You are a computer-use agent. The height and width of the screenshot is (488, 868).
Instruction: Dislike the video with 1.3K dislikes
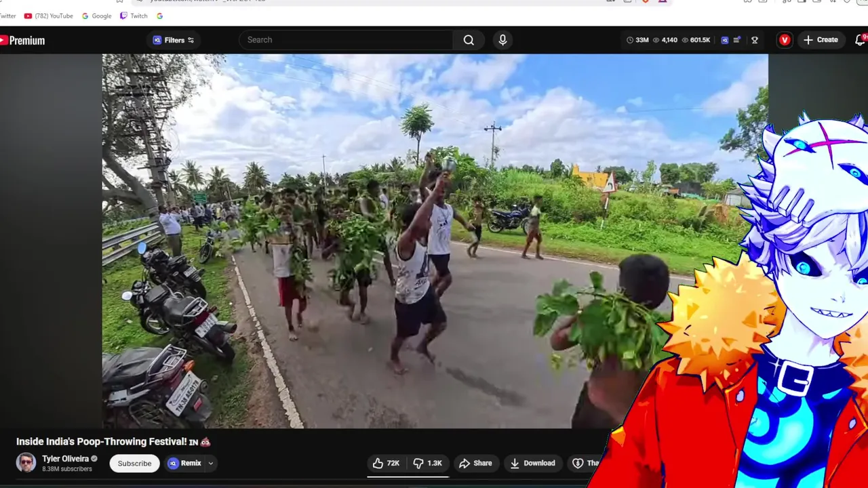[x=427, y=464]
